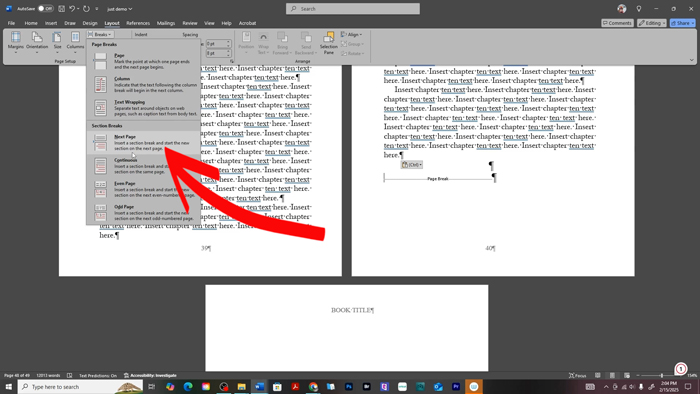Click the zoom percentage level button
This screenshot has width=700, height=394.
coord(692,375)
